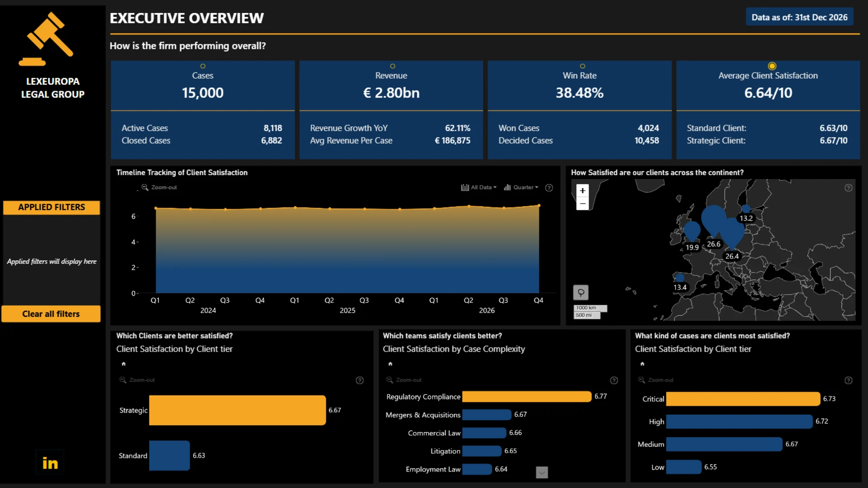Select the Mergers & Acquisitions bar
The height and width of the screenshot is (488, 868).
[x=487, y=415]
